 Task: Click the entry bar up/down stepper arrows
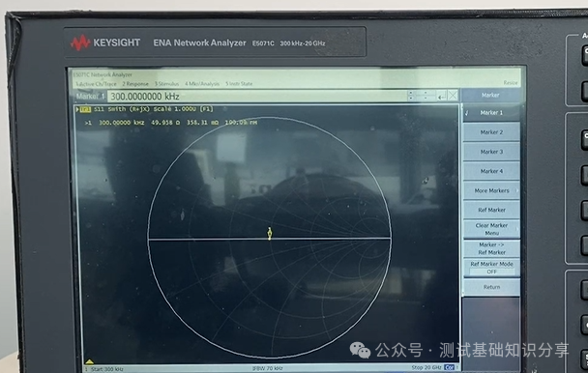(411, 96)
